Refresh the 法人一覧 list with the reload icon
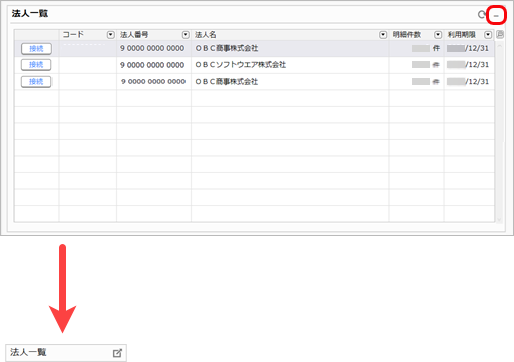This screenshot has height=362, width=514. pos(481,15)
